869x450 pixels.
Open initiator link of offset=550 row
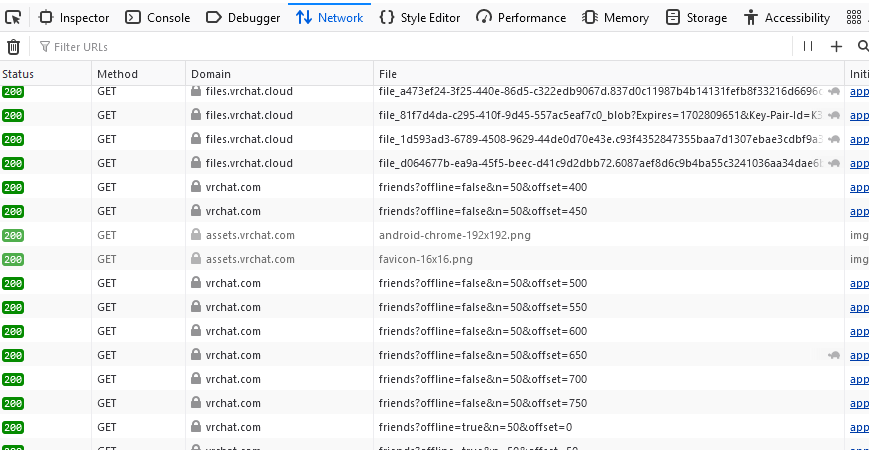point(860,307)
